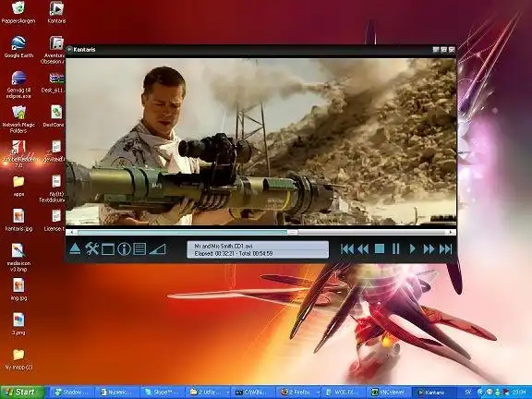The image size is (532, 399).
Task: Skip to the previous track in Kantaris
Action: [x=347, y=249]
